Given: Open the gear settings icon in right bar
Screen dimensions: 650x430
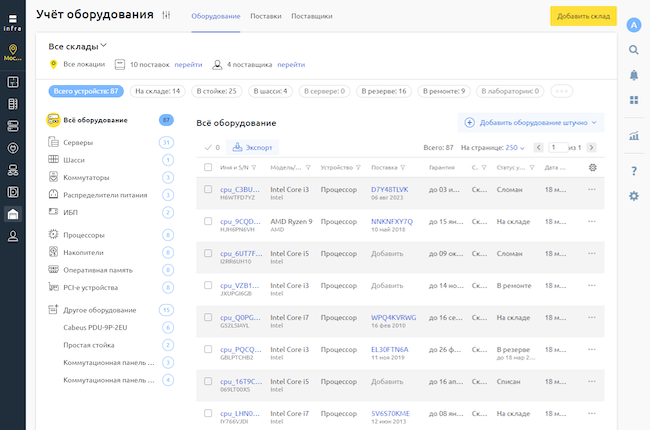Looking at the screenshot, I should tap(634, 196).
